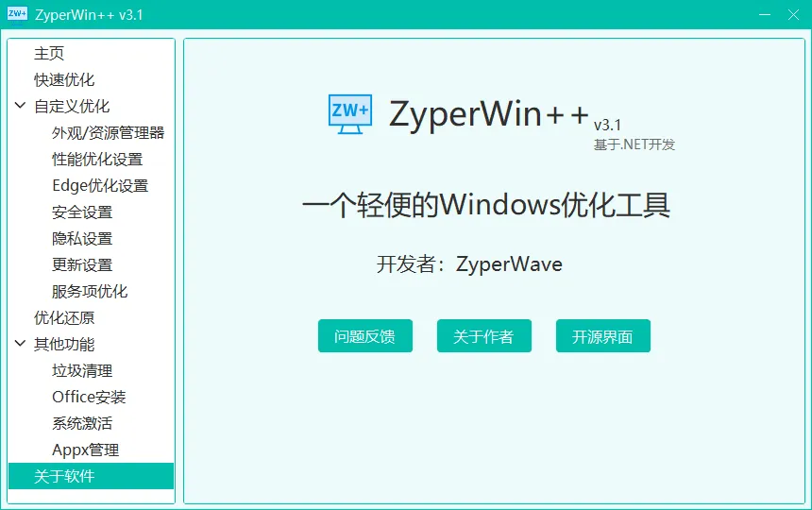Navigate to 隐私设置

point(82,239)
